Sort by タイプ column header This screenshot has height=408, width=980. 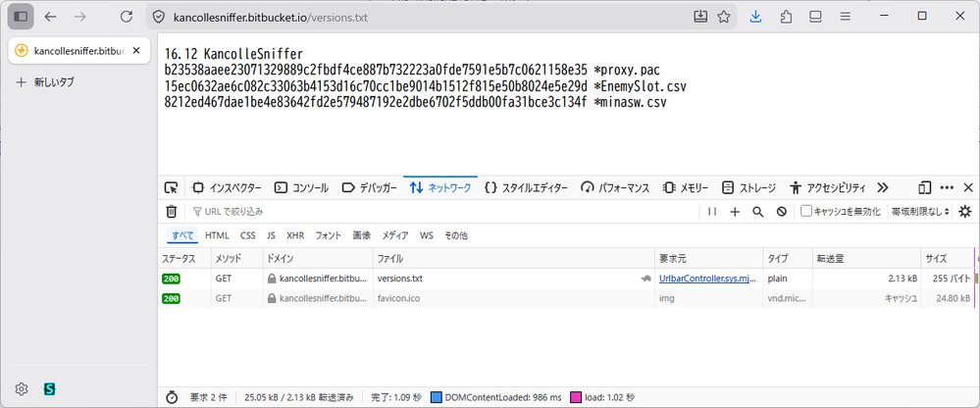[x=787, y=258]
